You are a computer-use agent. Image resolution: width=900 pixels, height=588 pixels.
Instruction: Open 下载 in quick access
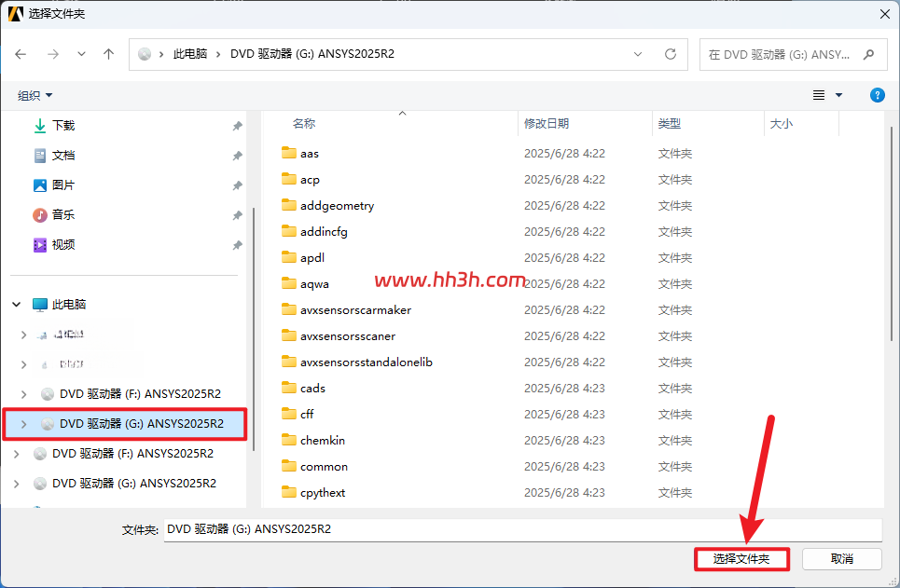coord(63,126)
